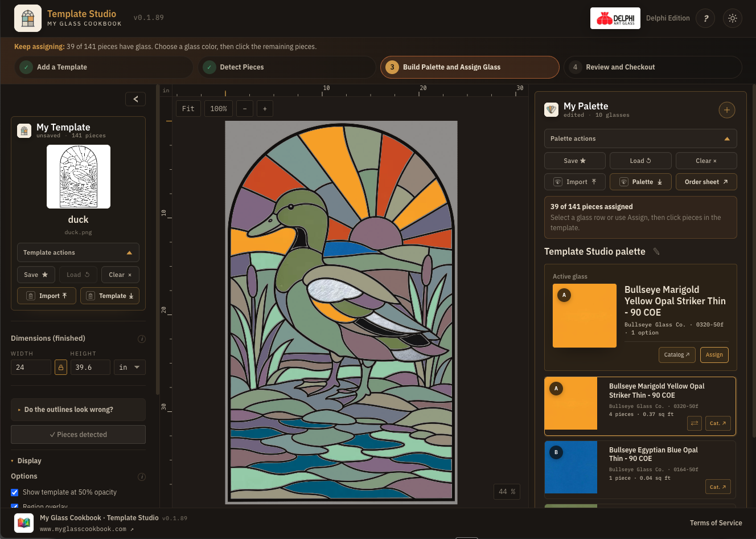Expand Do the outlines look wrong?
The height and width of the screenshot is (539, 756).
click(x=78, y=410)
